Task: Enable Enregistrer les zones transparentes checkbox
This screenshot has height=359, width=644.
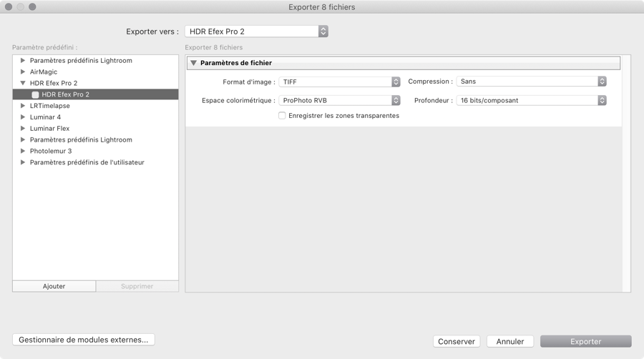Action: 282,116
